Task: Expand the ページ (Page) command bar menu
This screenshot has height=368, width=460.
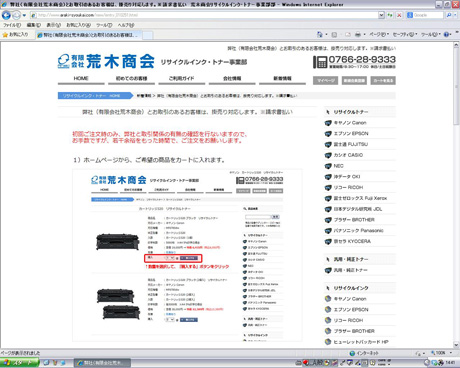Action: point(379,34)
